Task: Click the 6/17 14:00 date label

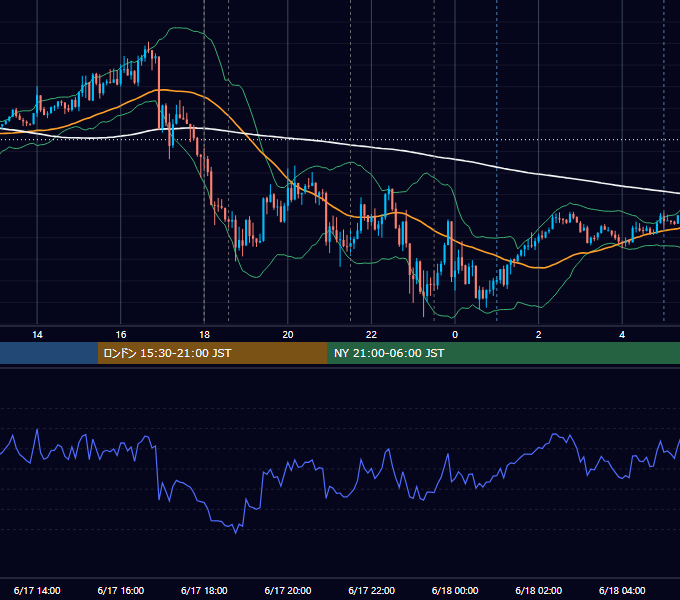Action: click(37, 590)
